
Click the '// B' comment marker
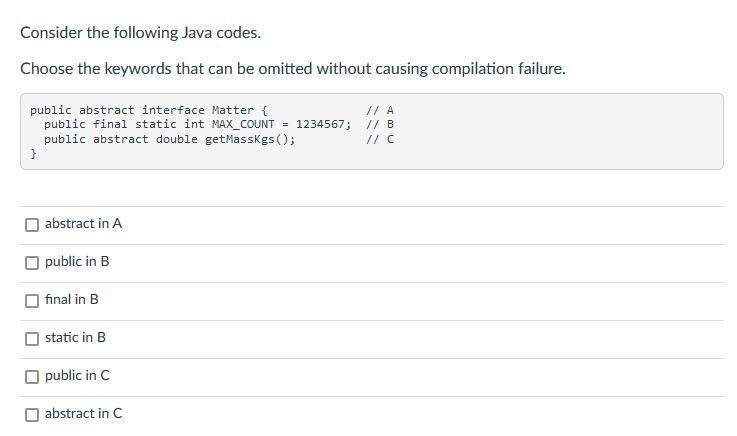380,125
